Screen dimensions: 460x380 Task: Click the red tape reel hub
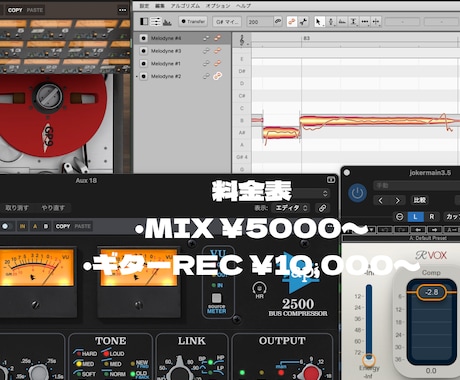pos(49,96)
